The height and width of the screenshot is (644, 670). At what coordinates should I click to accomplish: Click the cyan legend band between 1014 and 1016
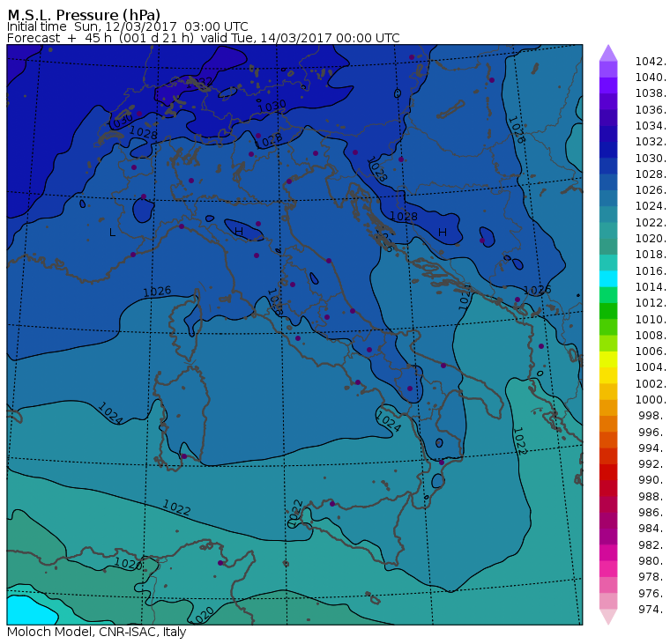point(608,279)
